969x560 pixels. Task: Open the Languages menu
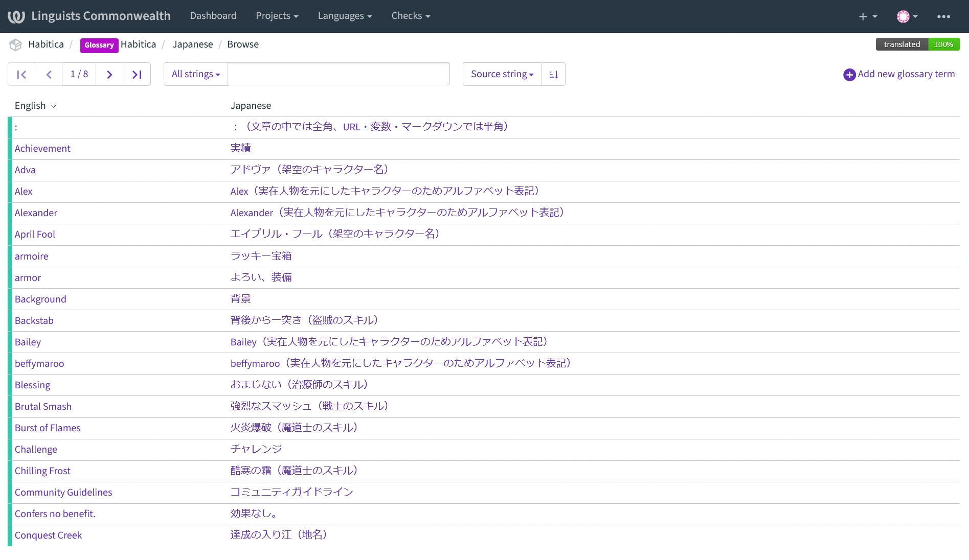point(345,16)
